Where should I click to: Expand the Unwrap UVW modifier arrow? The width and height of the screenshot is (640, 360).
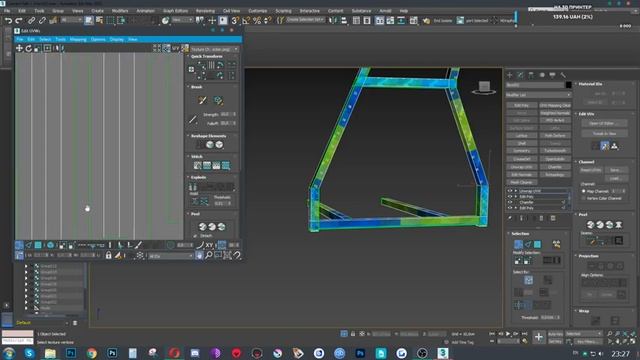516,191
